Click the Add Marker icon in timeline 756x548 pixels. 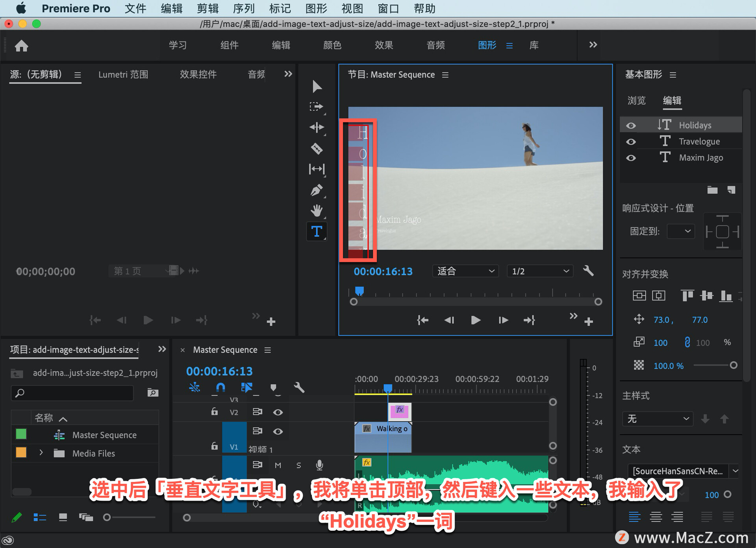(273, 388)
